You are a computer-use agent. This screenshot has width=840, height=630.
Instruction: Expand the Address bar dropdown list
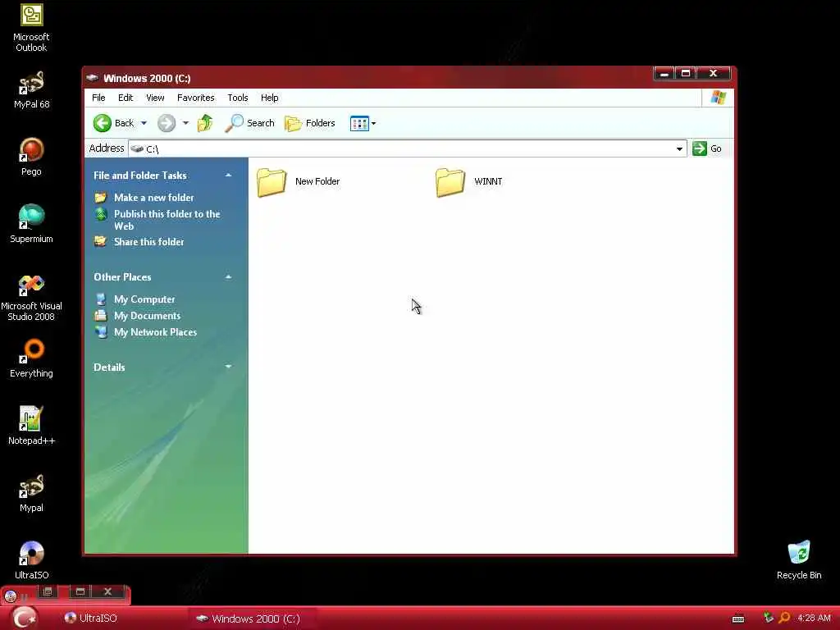click(679, 149)
